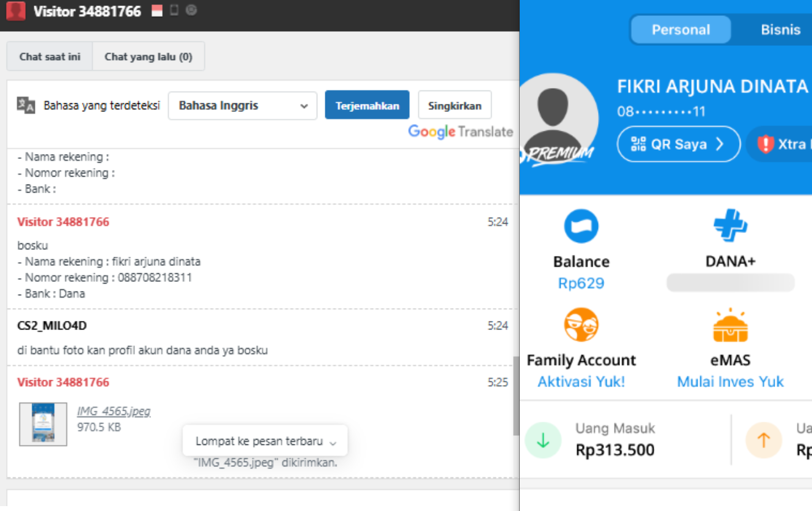
Task: Click the PREMIUM badge label
Action: click(x=558, y=154)
